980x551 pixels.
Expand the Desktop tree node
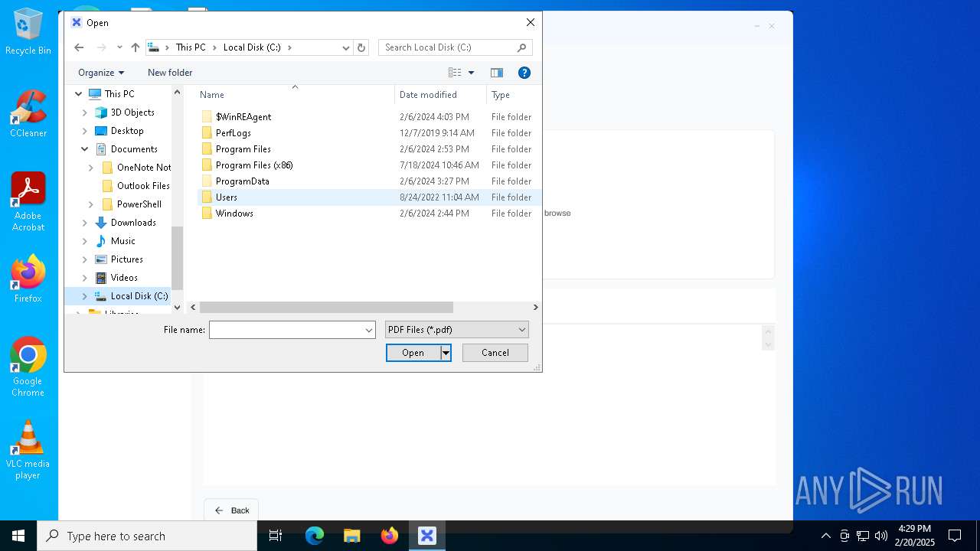point(84,131)
